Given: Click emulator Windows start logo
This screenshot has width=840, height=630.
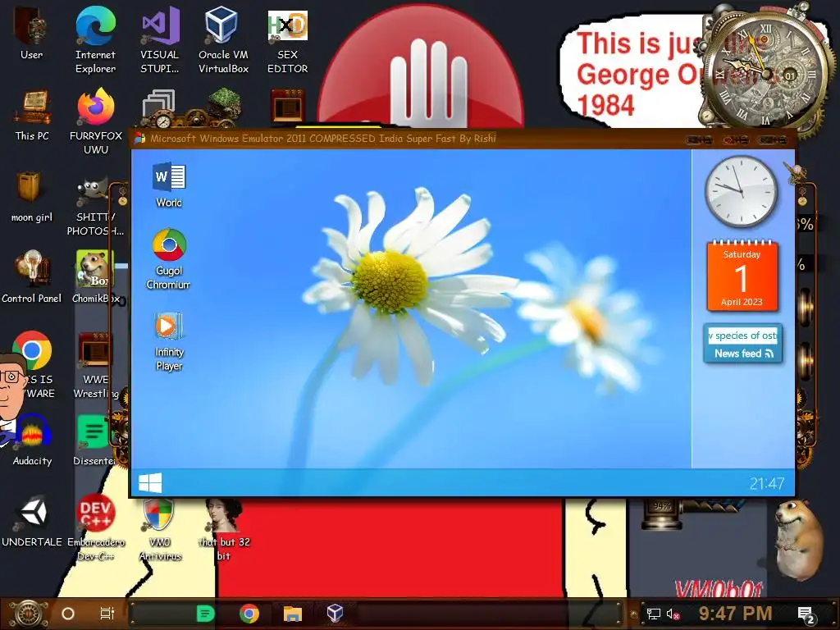Looking at the screenshot, I should pyautogui.click(x=150, y=482).
